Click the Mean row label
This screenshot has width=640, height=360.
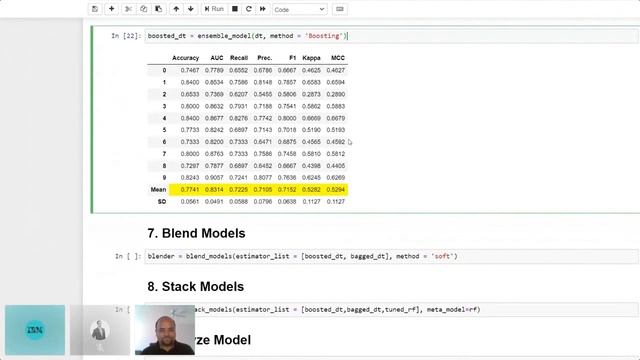[158, 189]
